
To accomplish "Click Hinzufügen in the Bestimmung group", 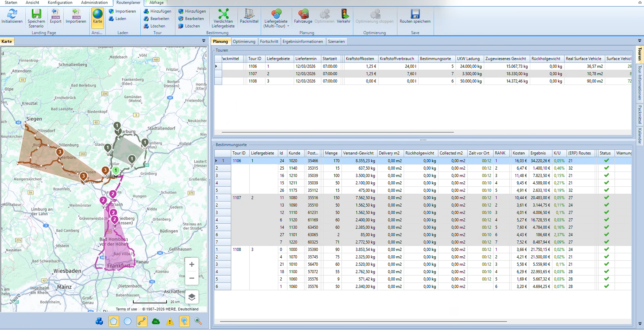I will point(192,11).
